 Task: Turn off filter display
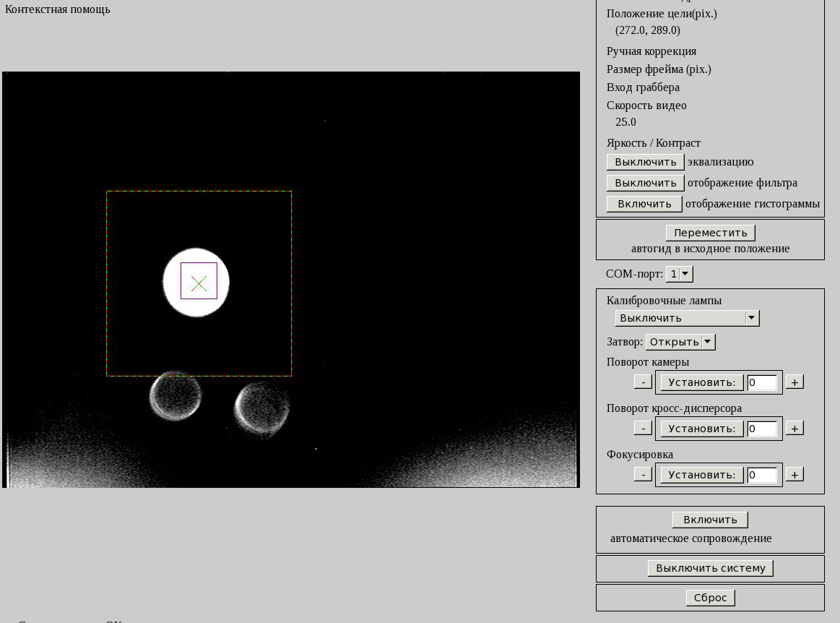point(644,183)
